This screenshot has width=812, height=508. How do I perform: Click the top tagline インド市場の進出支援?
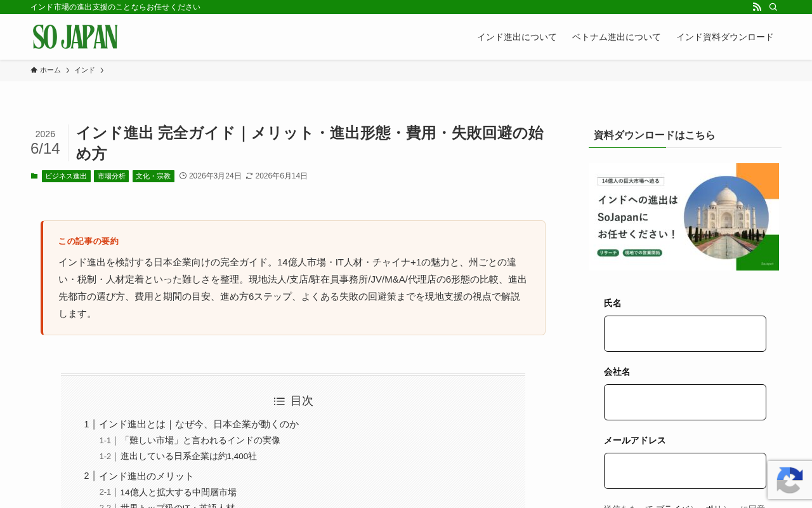click(115, 7)
